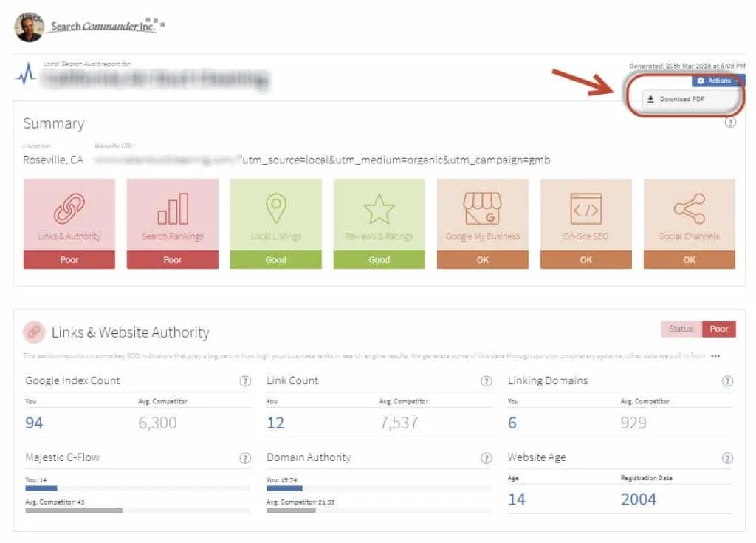Show help for Link Count metric
Image resolution: width=756 pixels, height=543 pixels.
click(x=487, y=381)
